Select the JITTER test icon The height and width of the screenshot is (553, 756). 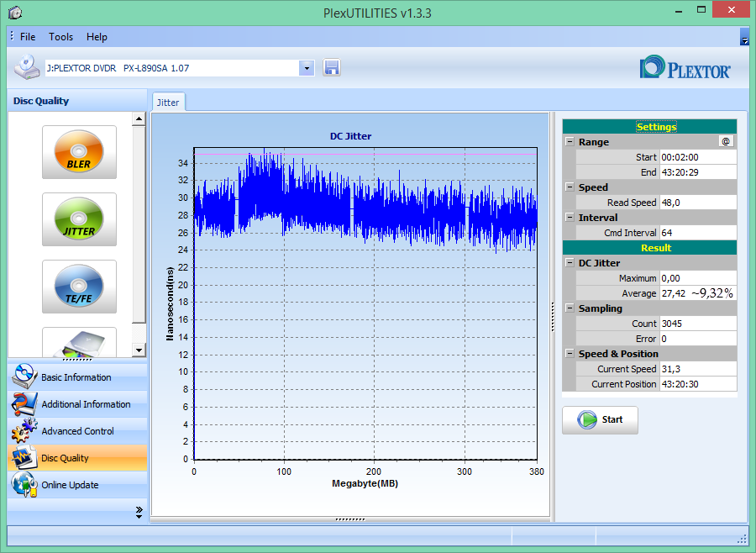79,219
